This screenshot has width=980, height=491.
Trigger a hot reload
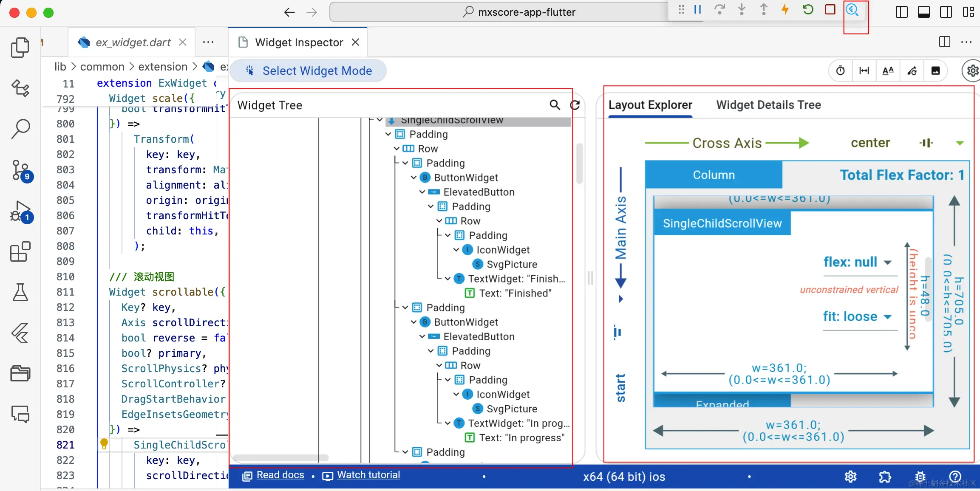tap(785, 9)
